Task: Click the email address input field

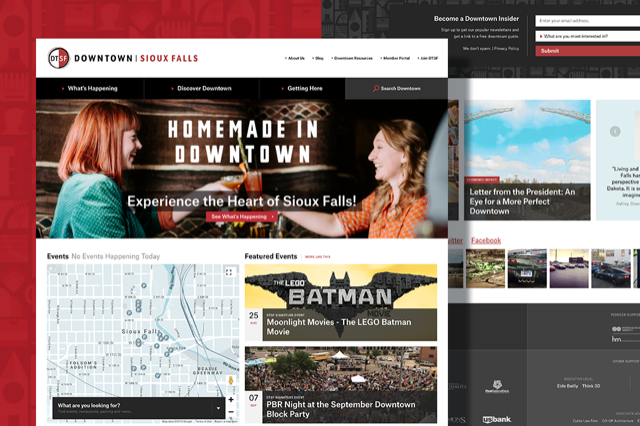Action: (588, 21)
